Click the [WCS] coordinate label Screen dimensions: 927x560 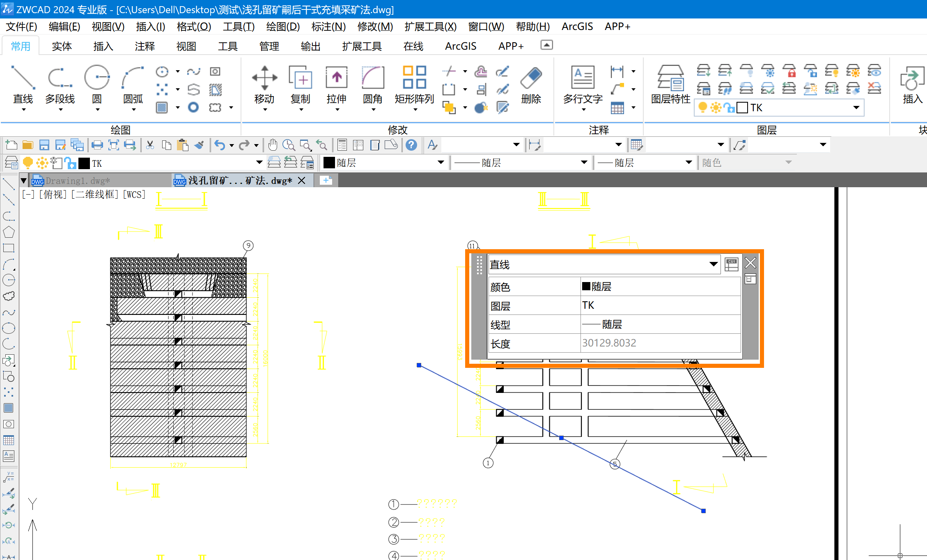click(x=135, y=195)
